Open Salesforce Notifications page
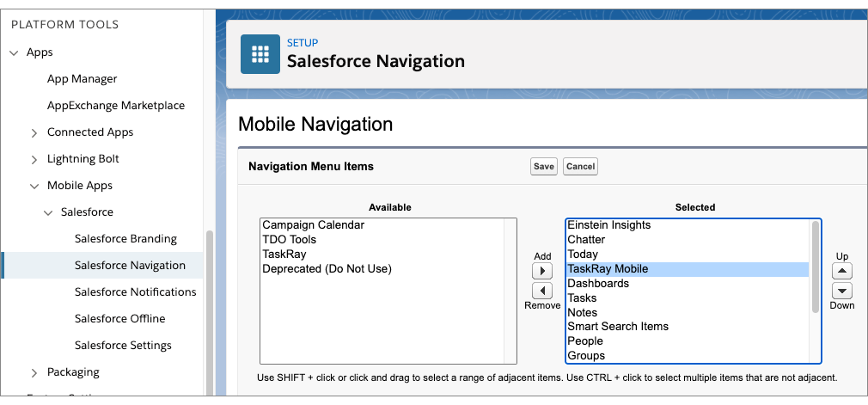 point(136,291)
